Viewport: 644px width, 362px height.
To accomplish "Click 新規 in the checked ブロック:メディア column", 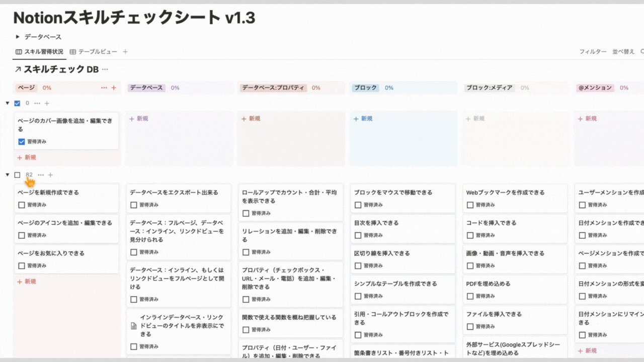I will (475, 119).
